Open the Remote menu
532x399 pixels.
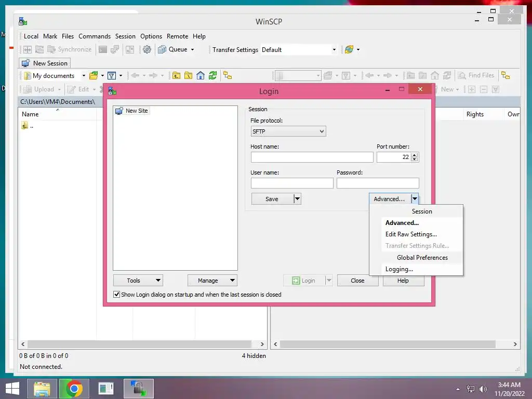click(x=178, y=36)
